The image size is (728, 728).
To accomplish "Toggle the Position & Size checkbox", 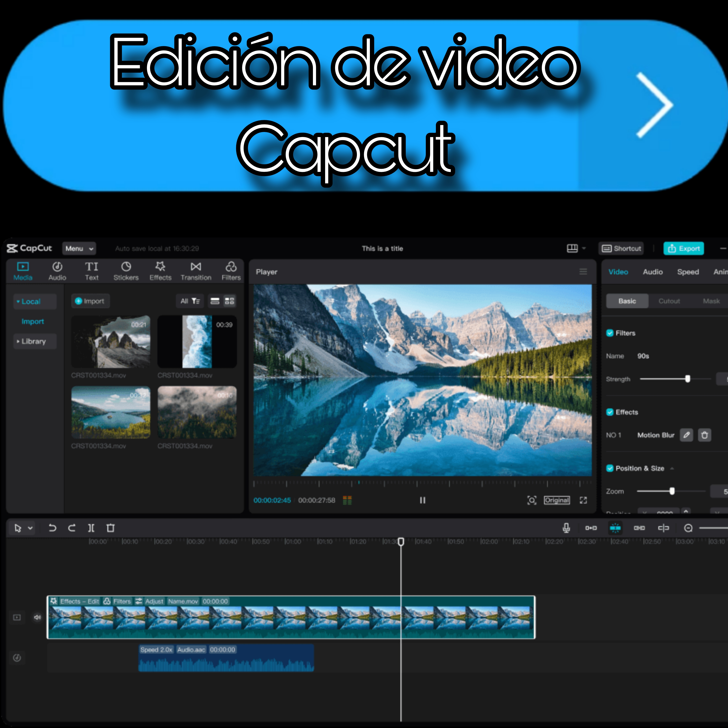I will pos(610,468).
